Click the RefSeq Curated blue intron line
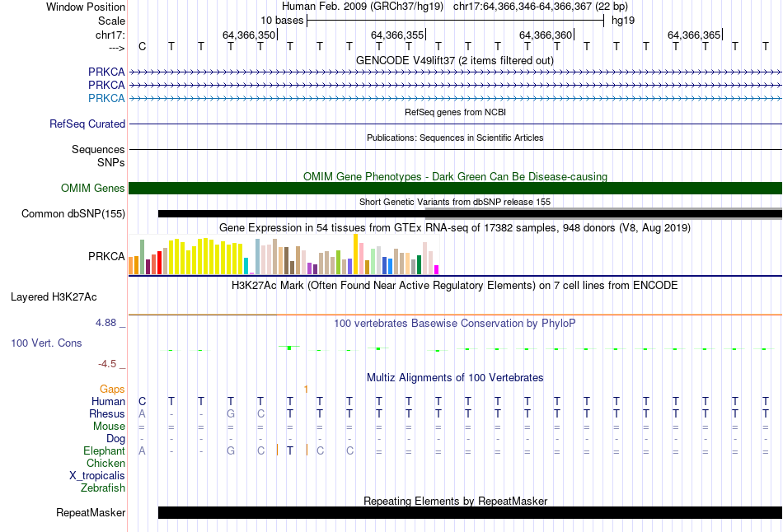 pos(455,124)
